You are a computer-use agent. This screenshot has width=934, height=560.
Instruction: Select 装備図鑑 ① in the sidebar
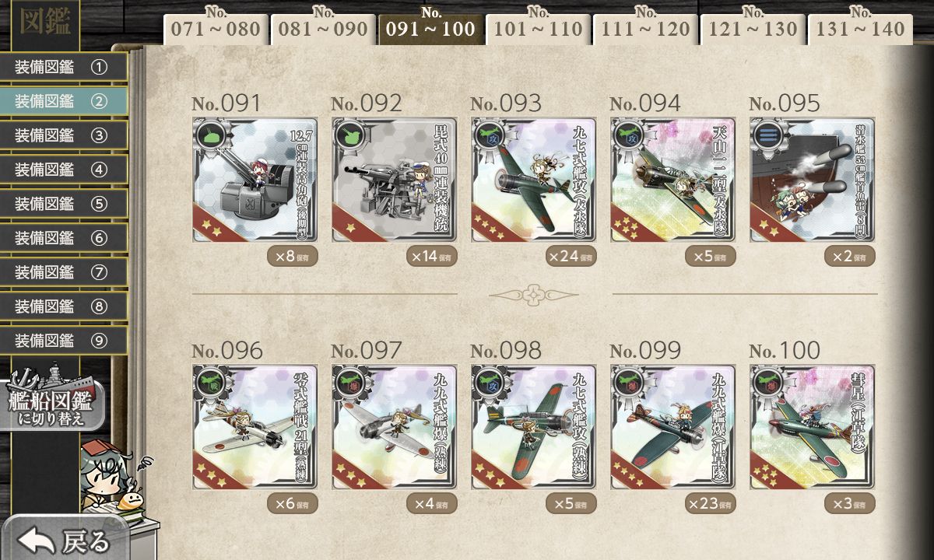click(64, 67)
